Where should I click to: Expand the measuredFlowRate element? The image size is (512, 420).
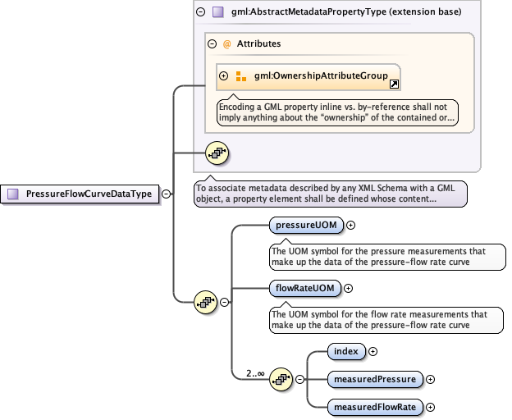click(430, 407)
